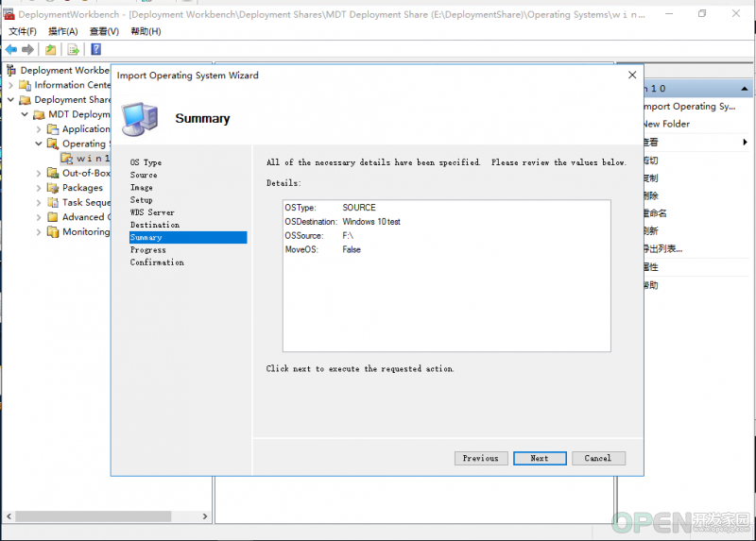This screenshot has width=756, height=541.
Task: Click the Help question mark toolbar icon
Action: (96, 49)
